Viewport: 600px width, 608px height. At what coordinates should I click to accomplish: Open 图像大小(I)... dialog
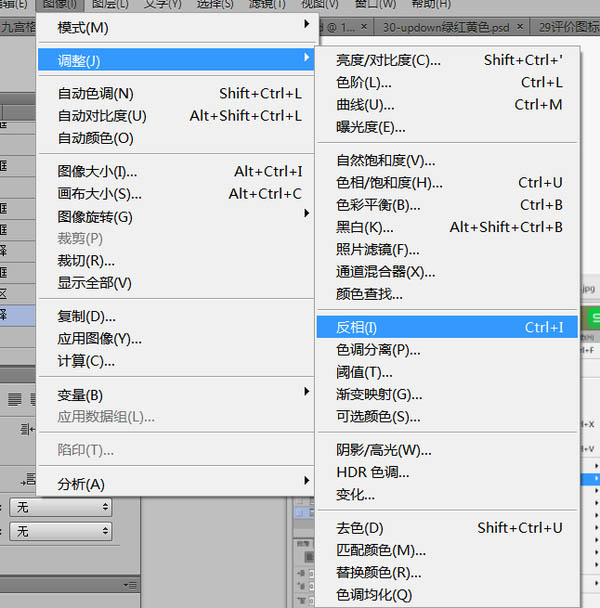178,171
